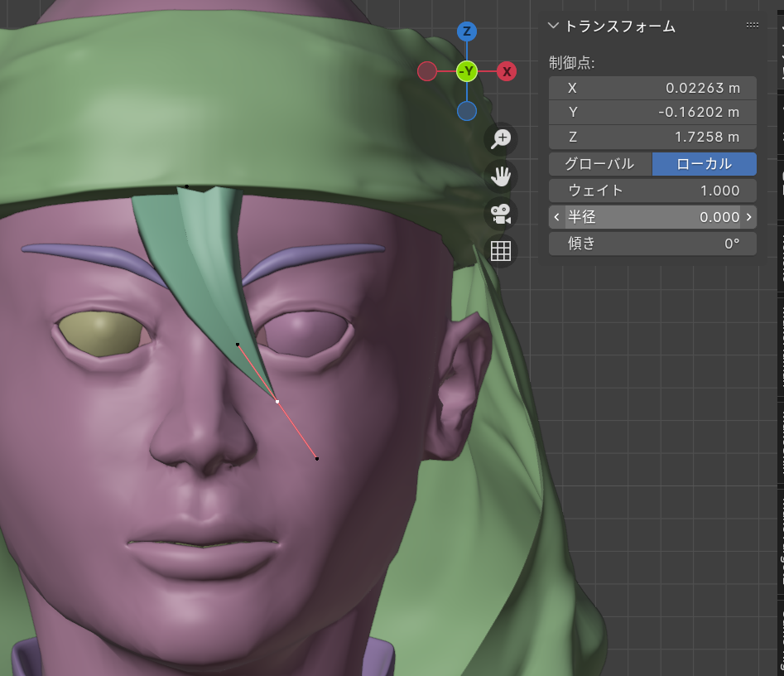The width and height of the screenshot is (784, 676).
Task: Select the white curve control point
Action: click(x=277, y=401)
